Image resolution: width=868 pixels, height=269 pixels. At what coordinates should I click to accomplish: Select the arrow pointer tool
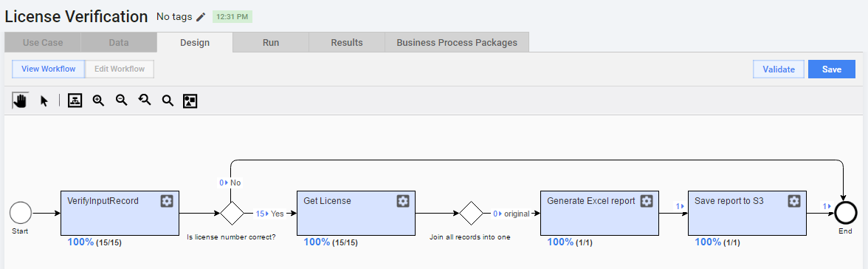[x=44, y=101]
